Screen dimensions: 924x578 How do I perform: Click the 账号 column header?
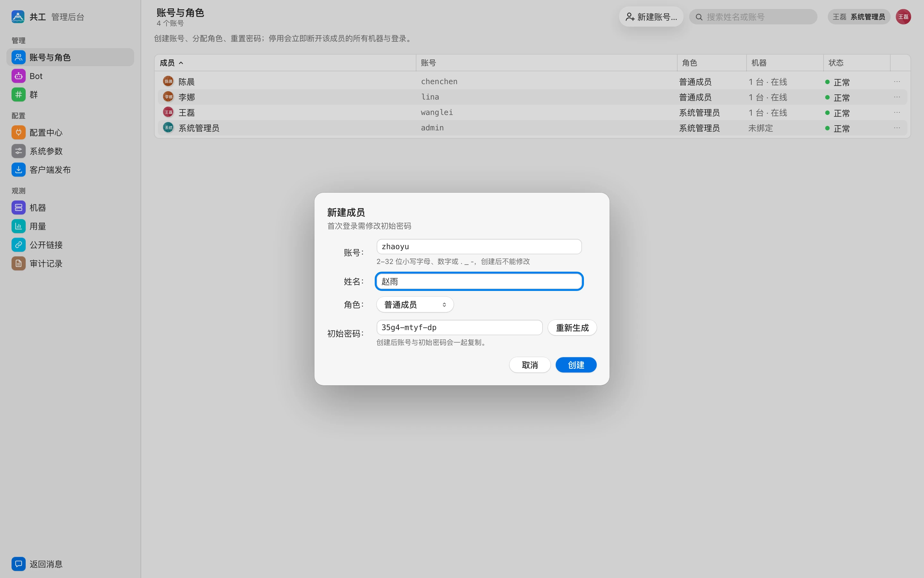546,63
